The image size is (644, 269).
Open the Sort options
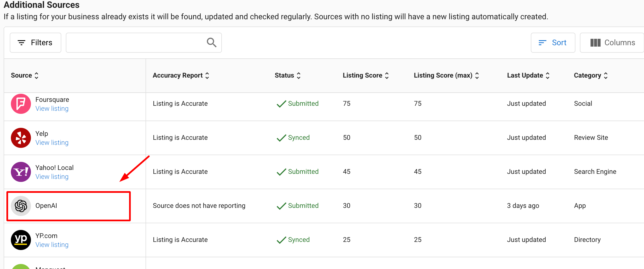pos(553,43)
